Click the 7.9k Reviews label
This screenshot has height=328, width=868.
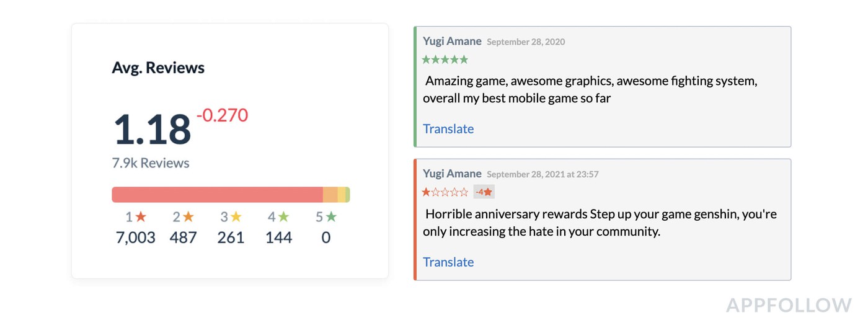click(x=151, y=163)
